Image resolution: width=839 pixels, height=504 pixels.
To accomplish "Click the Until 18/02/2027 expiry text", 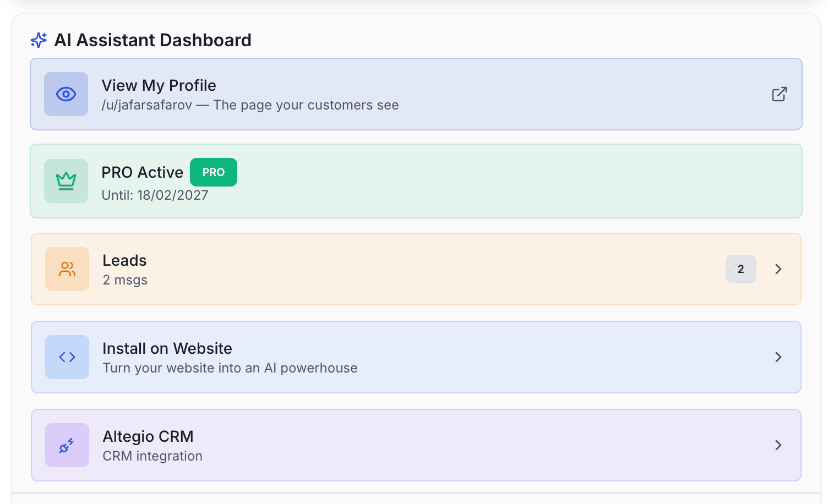I will pos(155,195).
